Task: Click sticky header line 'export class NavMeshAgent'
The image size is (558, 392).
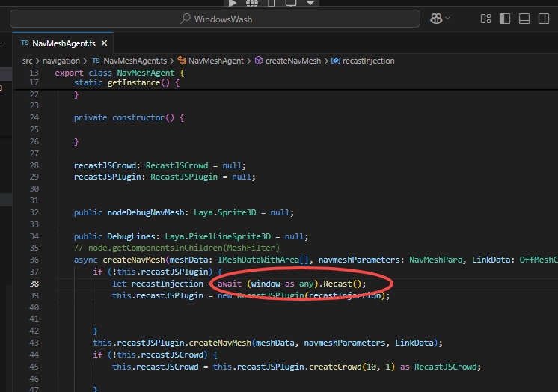Action: [x=120, y=73]
